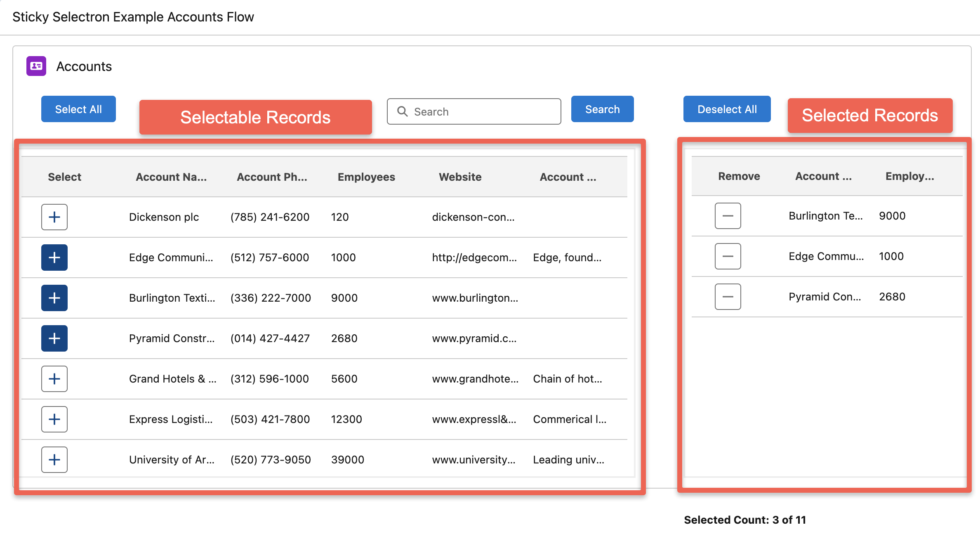980x534 pixels.
Task: Click the Select column header
Action: (x=65, y=177)
